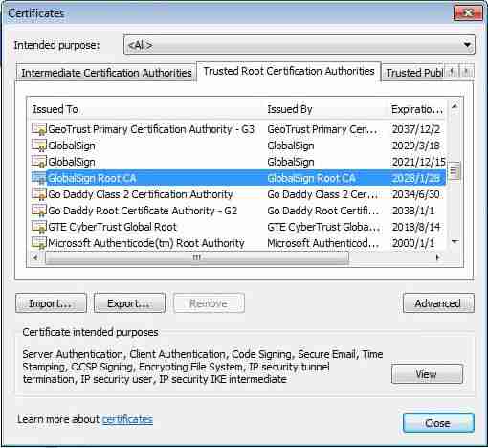The image size is (488, 448).
Task: Click expiration date 2037/12/2
Action: [416, 129]
